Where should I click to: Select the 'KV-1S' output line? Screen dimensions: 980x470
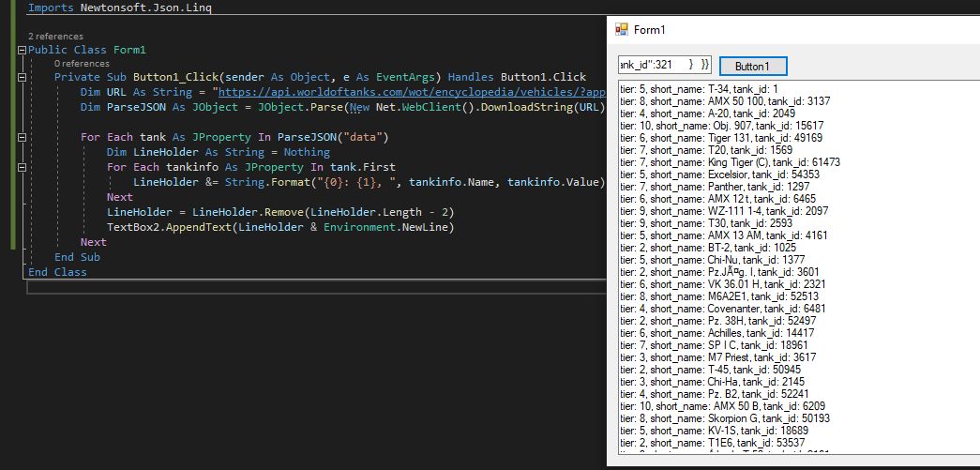point(715,431)
